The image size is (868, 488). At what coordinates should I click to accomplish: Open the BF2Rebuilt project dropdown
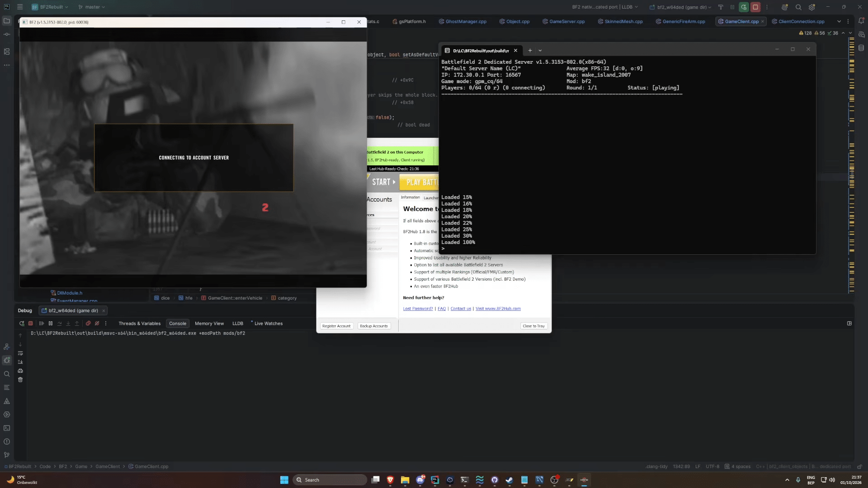pyautogui.click(x=50, y=7)
